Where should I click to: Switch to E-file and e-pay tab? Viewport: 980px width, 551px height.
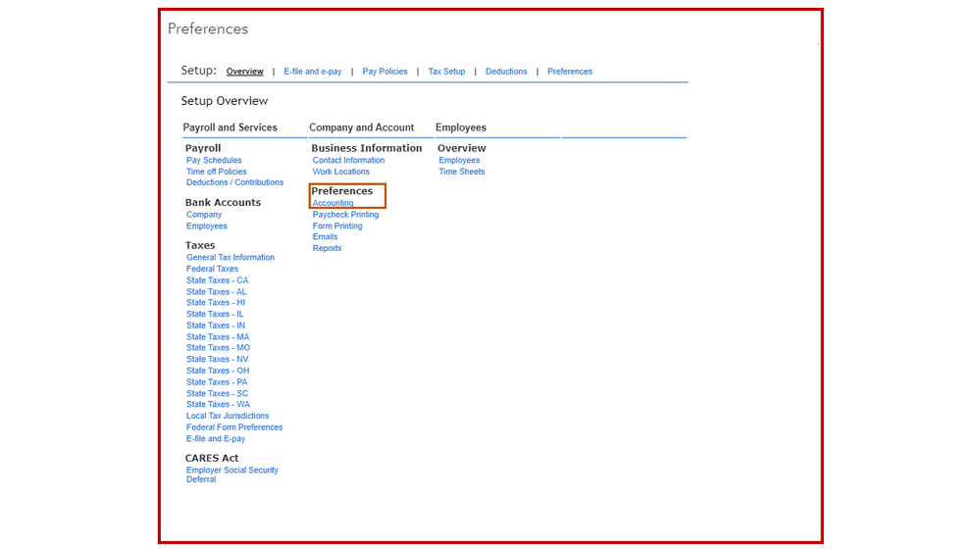coord(313,72)
